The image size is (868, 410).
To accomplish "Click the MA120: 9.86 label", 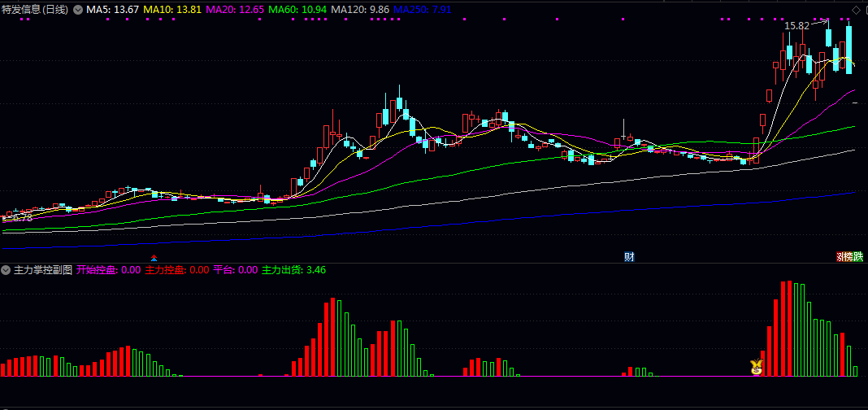I will tap(360, 10).
